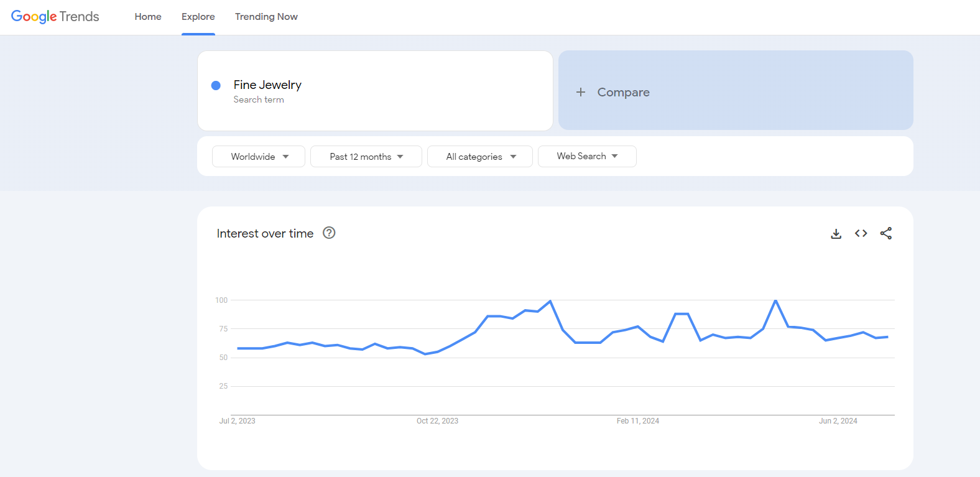Click the Search term subtitle text
The width and height of the screenshot is (980, 477).
pyautogui.click(x=259, y=100)
